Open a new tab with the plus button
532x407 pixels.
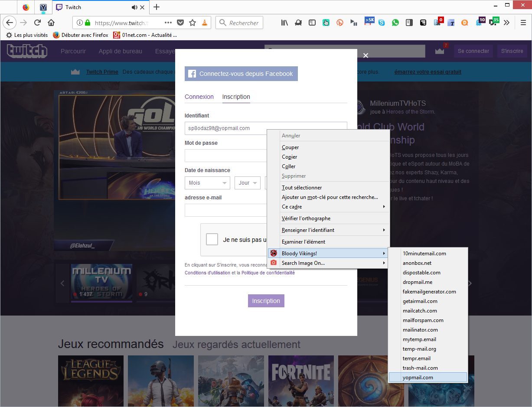(157, 7)
